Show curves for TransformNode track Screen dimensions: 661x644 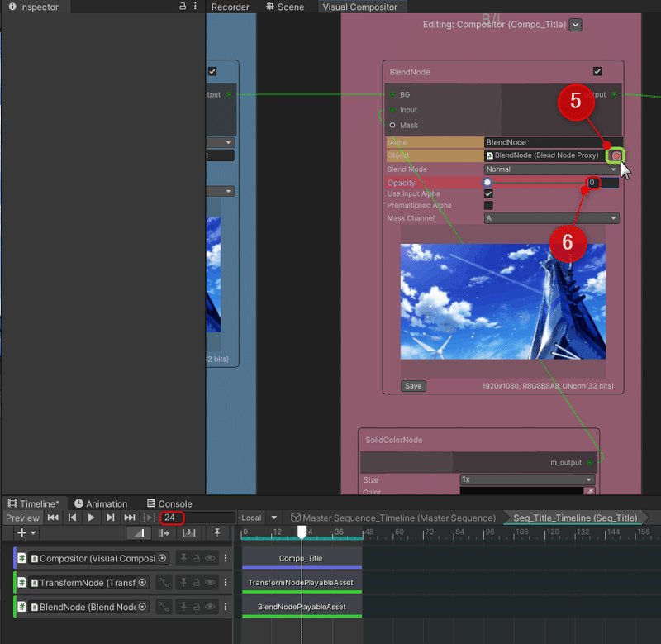click(x=163, y=583)
